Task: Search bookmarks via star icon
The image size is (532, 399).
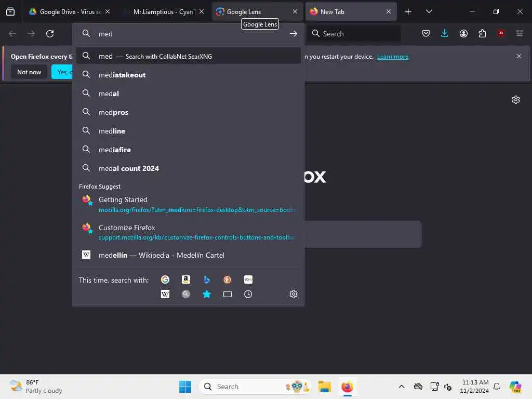Action: (x=207, y=294)
